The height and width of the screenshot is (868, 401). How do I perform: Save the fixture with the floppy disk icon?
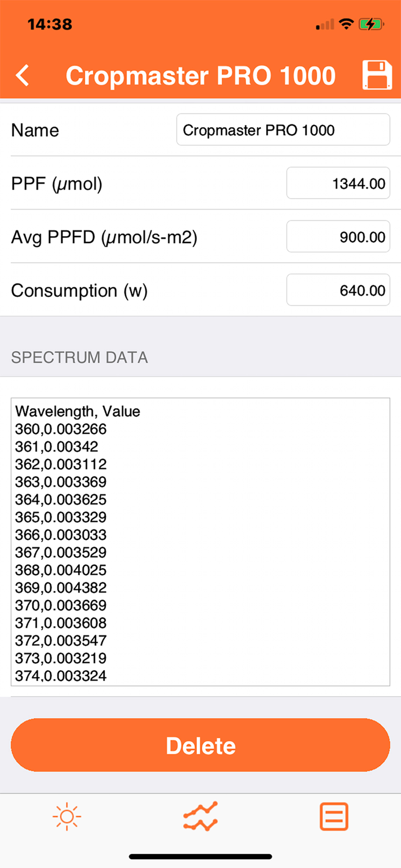[x=377, y=75]
